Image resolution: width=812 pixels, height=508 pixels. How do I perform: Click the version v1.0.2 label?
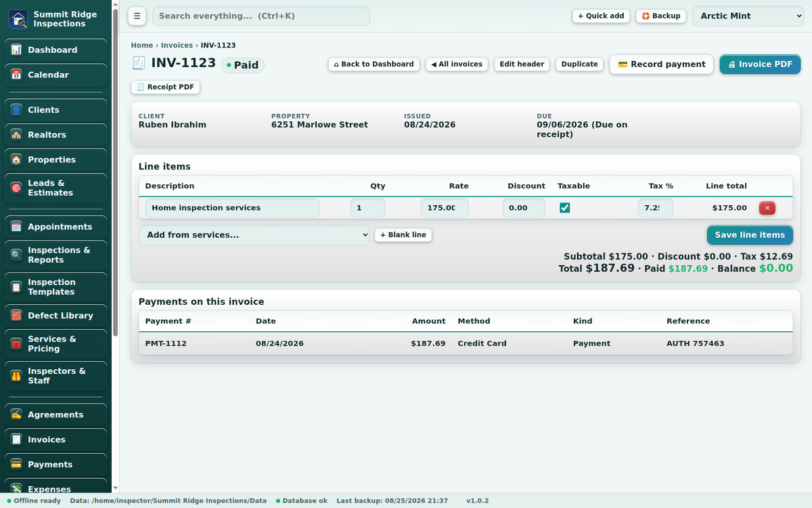(x=477, y=501)
